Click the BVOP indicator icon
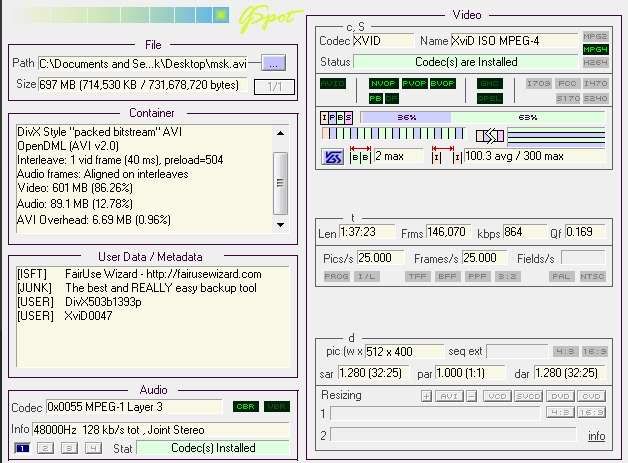This screenshot has width=628, height=463. (443, 83)
